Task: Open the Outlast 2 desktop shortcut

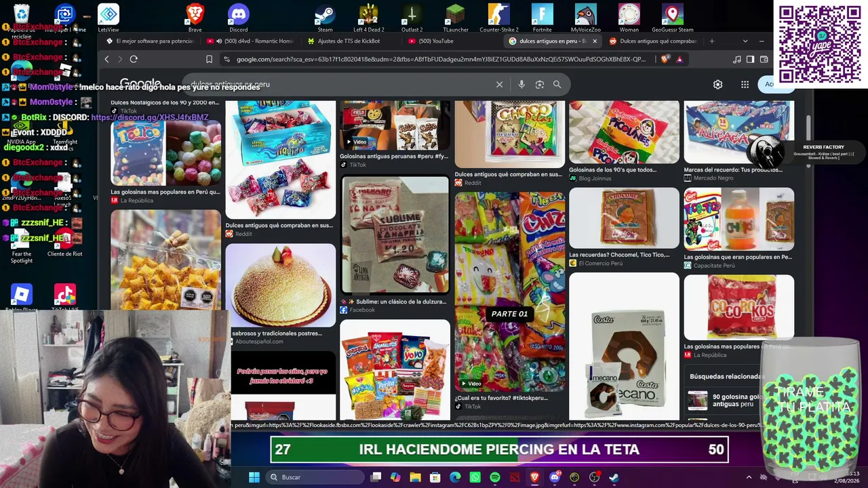Action: pos(412,17)
